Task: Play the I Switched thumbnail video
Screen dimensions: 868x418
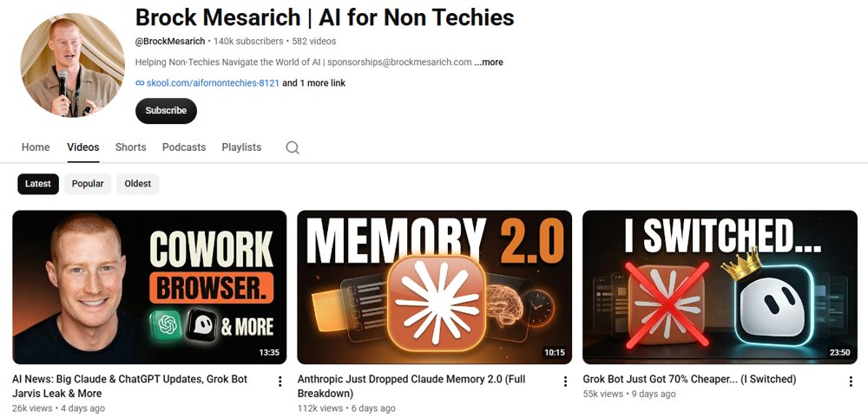Action: click(x=720, y=287)
